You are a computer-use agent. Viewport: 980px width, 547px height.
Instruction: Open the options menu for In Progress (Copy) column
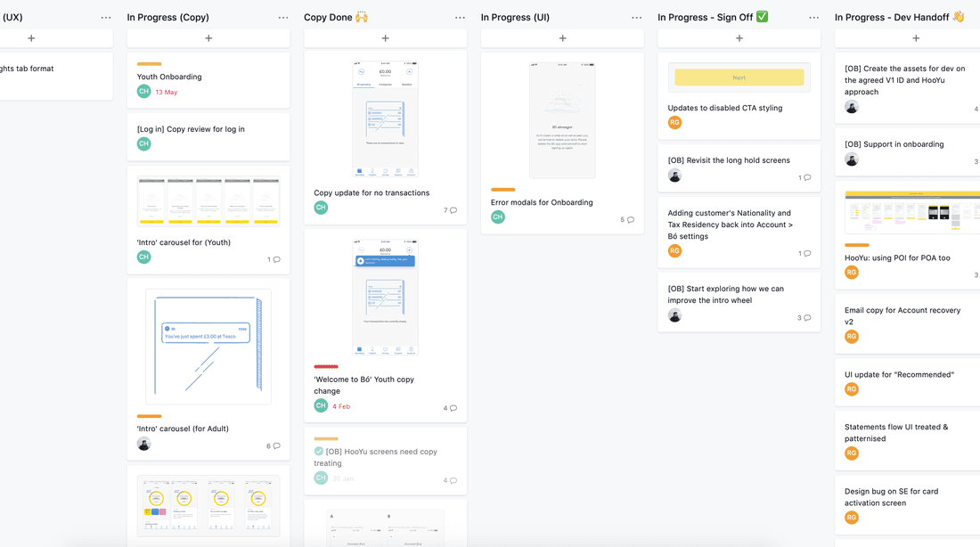pos(283,18)
